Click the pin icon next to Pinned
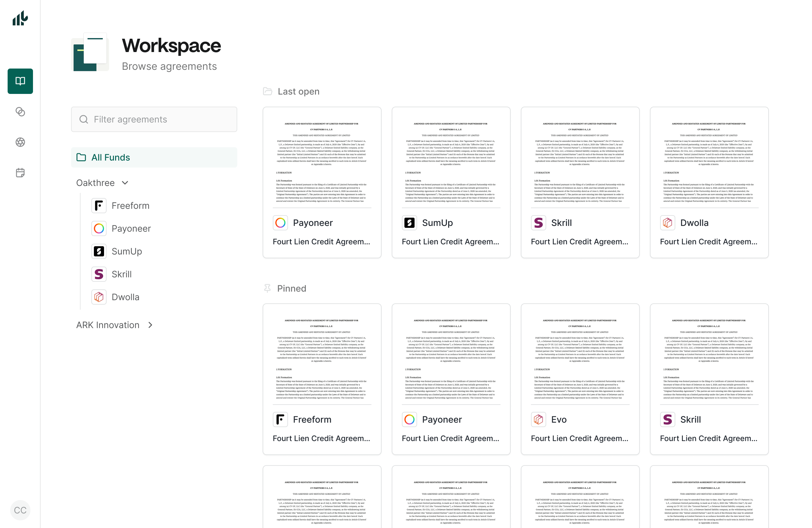 pos(267,288)
